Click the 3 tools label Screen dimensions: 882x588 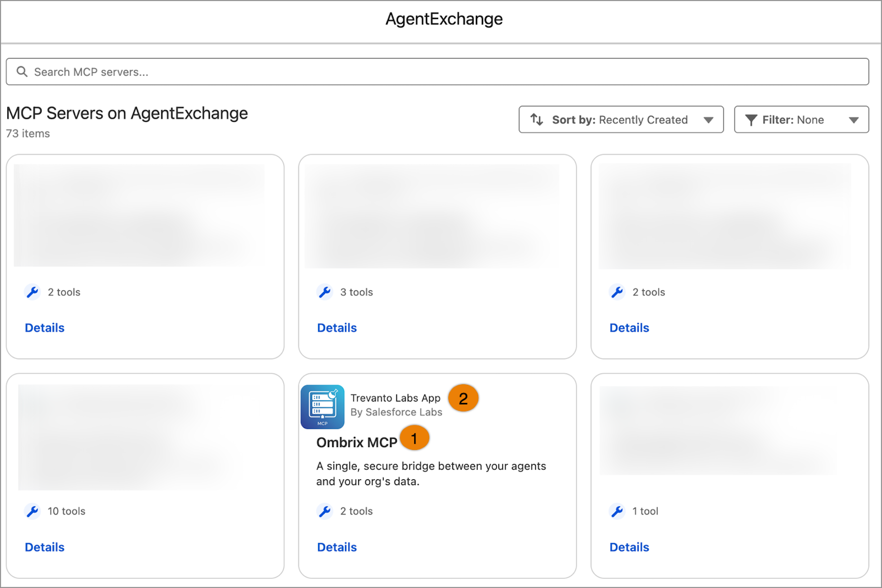tap(357, 292)
